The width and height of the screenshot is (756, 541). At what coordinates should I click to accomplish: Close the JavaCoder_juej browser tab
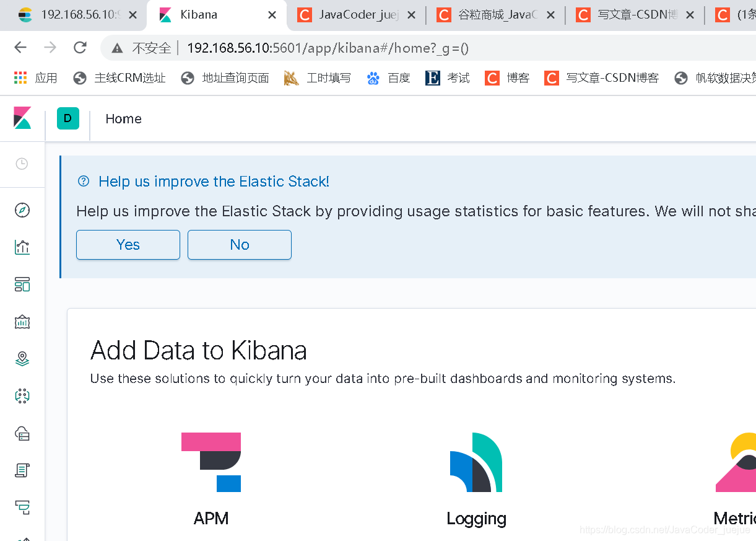click(412, 15)
